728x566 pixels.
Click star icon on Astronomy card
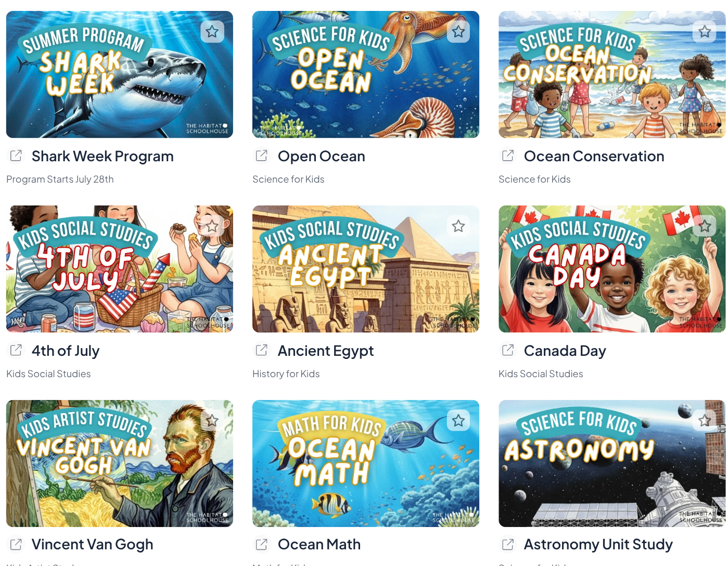point(705,420)
